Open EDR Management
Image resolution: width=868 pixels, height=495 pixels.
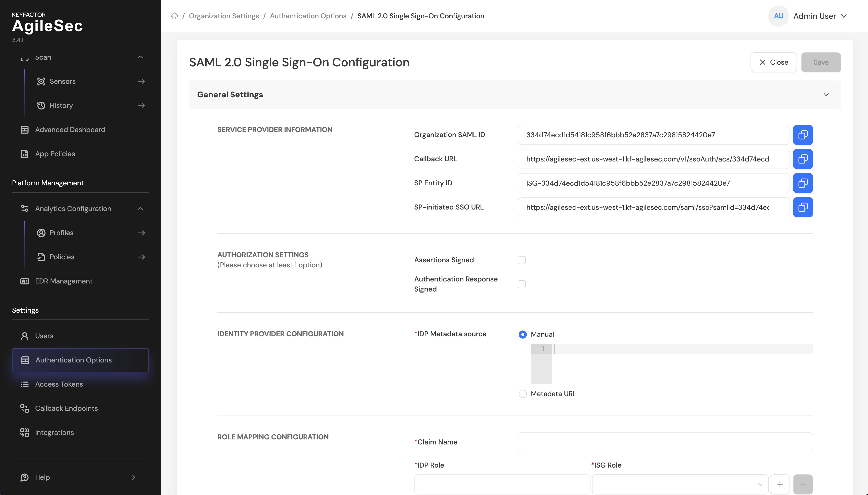click(64, 281)
